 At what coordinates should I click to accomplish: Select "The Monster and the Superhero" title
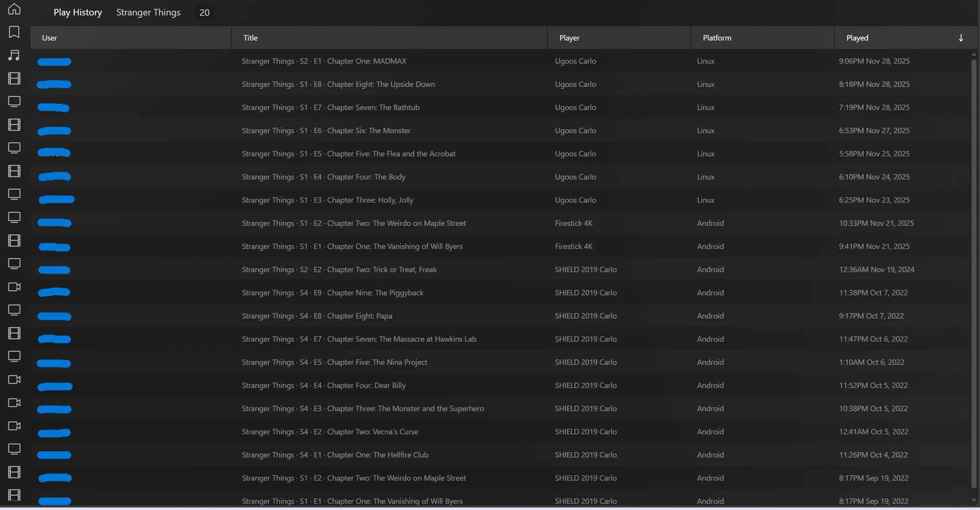click(431, 409)
